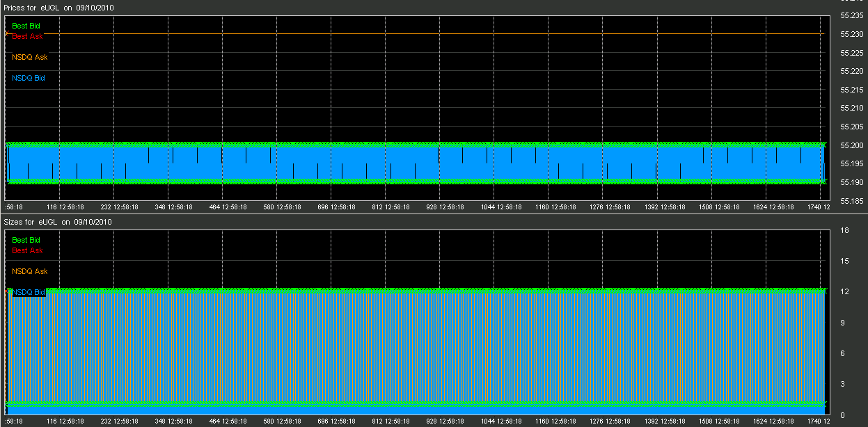Select the 55.220 price axis value

pos(852,71)
